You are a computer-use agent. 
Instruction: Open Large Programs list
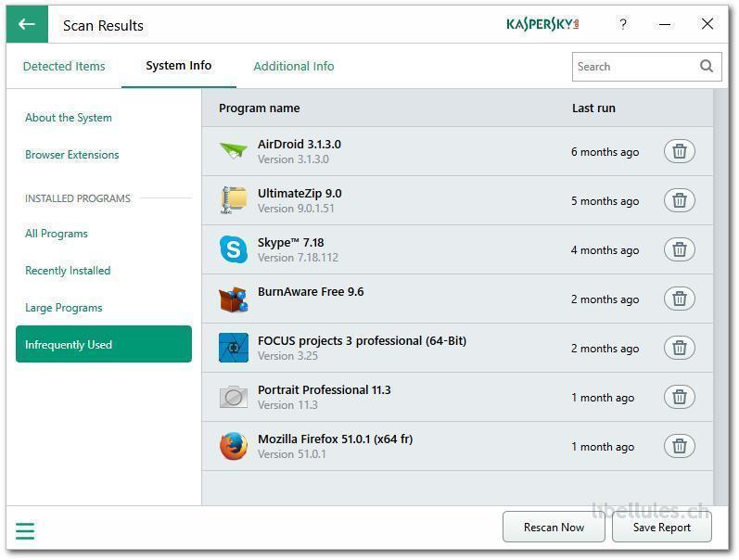64,307
